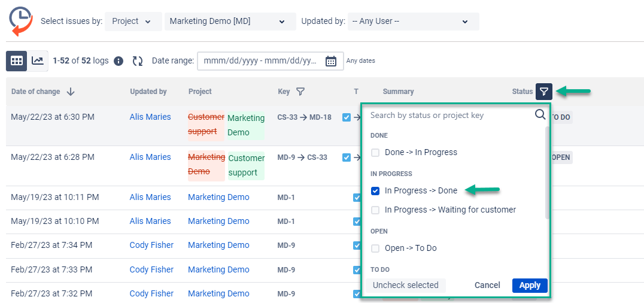644x303 pixels.
Task: Switch to chart graph view
Action: [x=38, y=60]
